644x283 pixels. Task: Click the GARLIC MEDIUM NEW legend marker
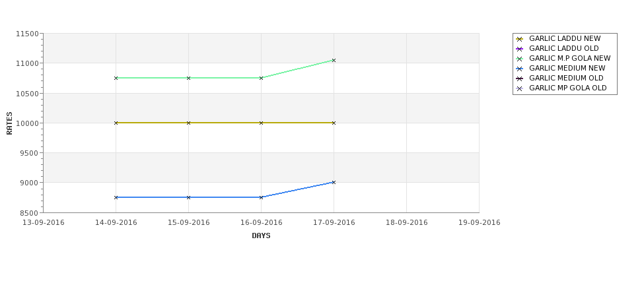coord(520,69)
